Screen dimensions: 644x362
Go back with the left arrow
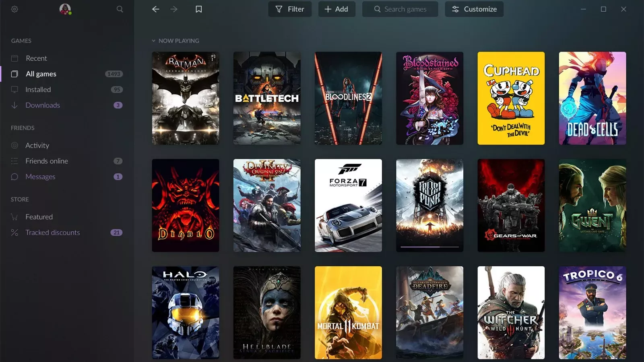[156, 9]
